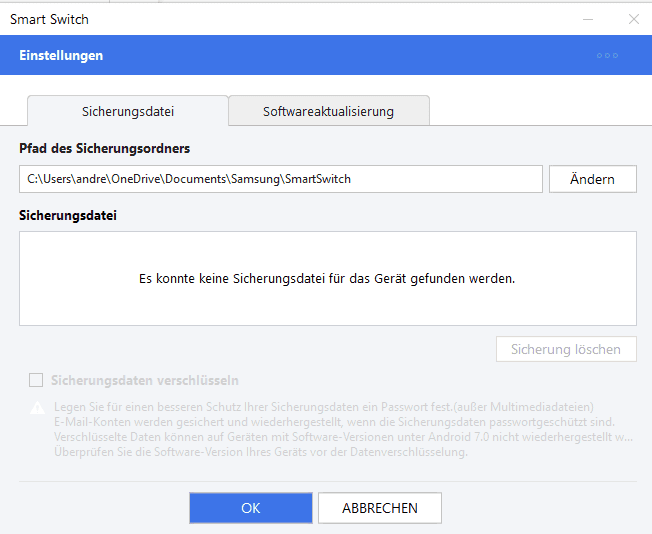Enable the Sicherungsdaten verschlüsseln checkbox
Image resolution: width=652 pixels, height=534 pixels.
[x=37, y=380]
